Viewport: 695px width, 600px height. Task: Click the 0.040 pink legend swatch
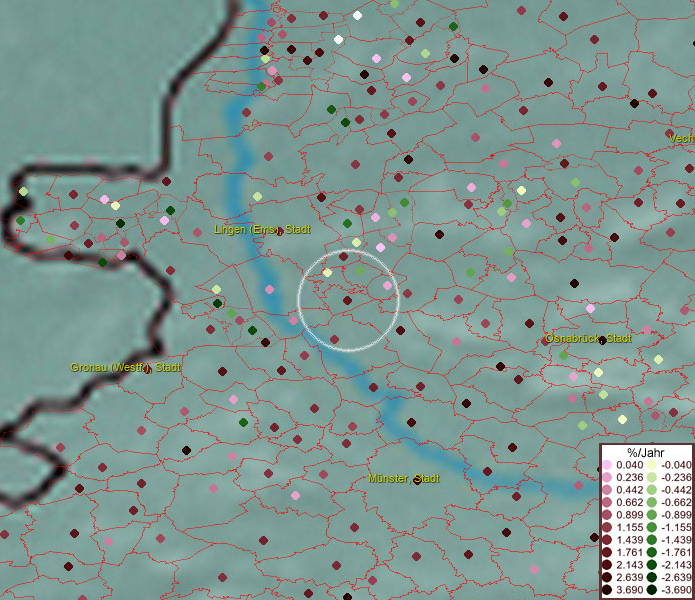click(x=607, y=465)
